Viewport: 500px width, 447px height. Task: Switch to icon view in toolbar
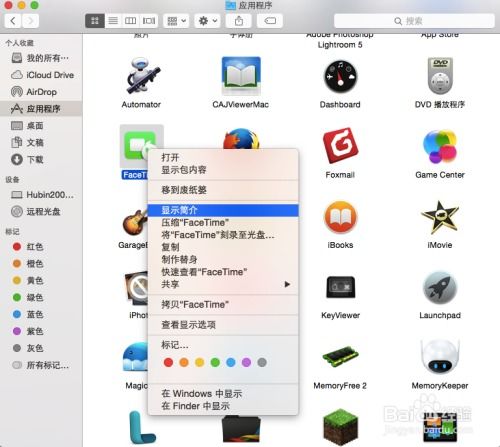tap(95, 21)
